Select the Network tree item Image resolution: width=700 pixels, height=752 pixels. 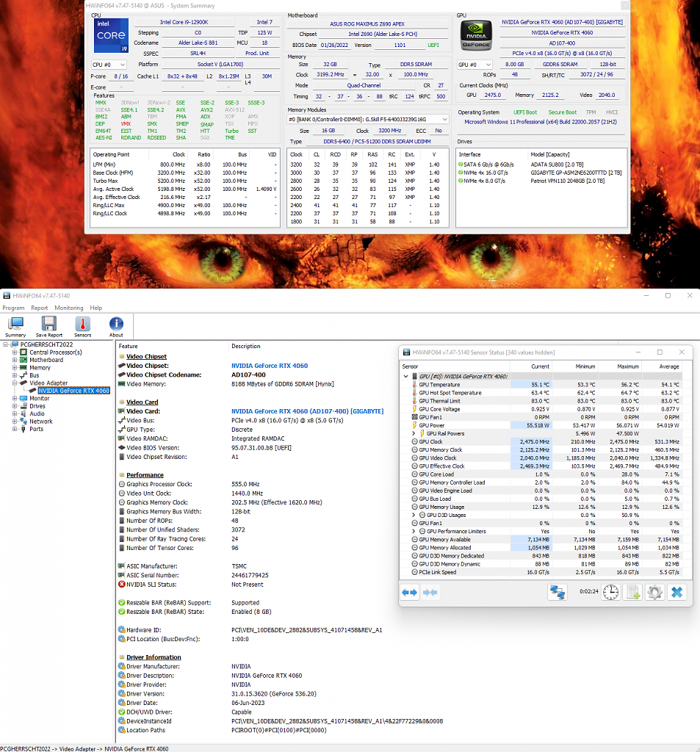(41, 421)
